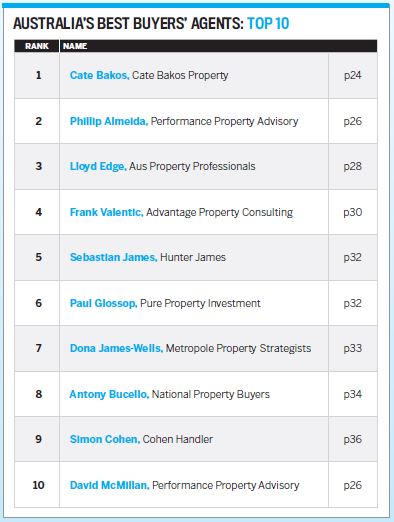Select Frank Valentic name link
This screenshot has height=522, width=394.
(107, 212)
